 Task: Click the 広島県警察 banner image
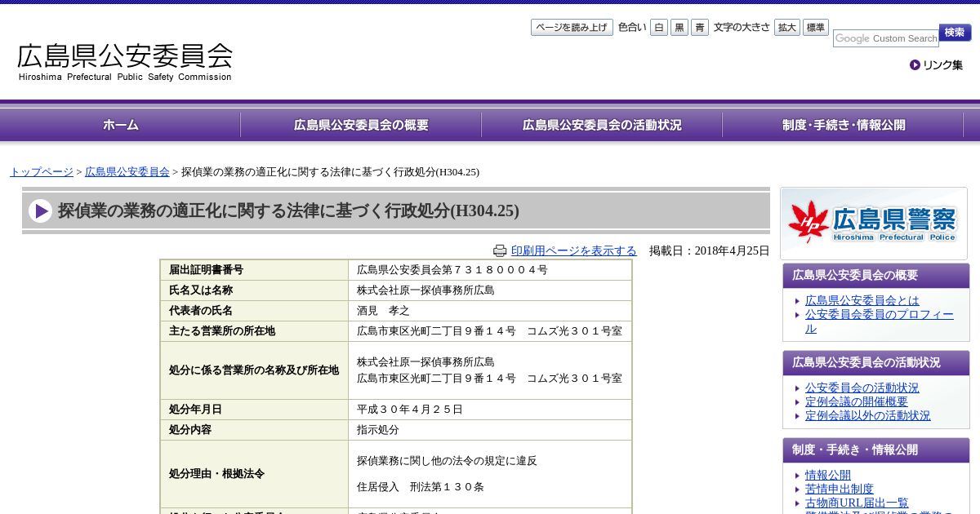tap(874, 224)
